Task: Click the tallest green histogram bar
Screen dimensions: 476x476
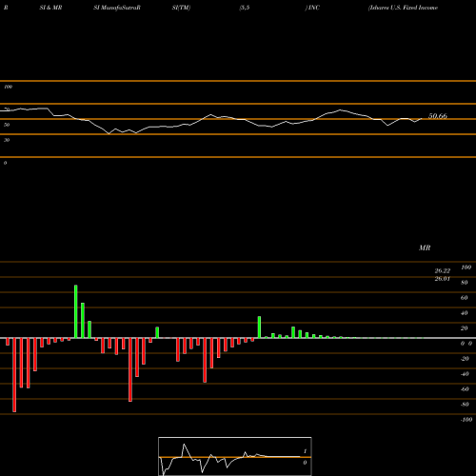Action: (x=76, y=311)
